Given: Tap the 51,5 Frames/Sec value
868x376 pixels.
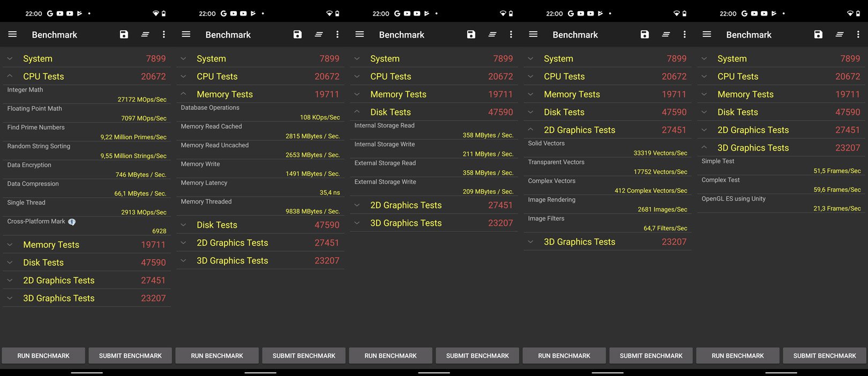Looking at the screenshot, I should [x=837, y=171].
